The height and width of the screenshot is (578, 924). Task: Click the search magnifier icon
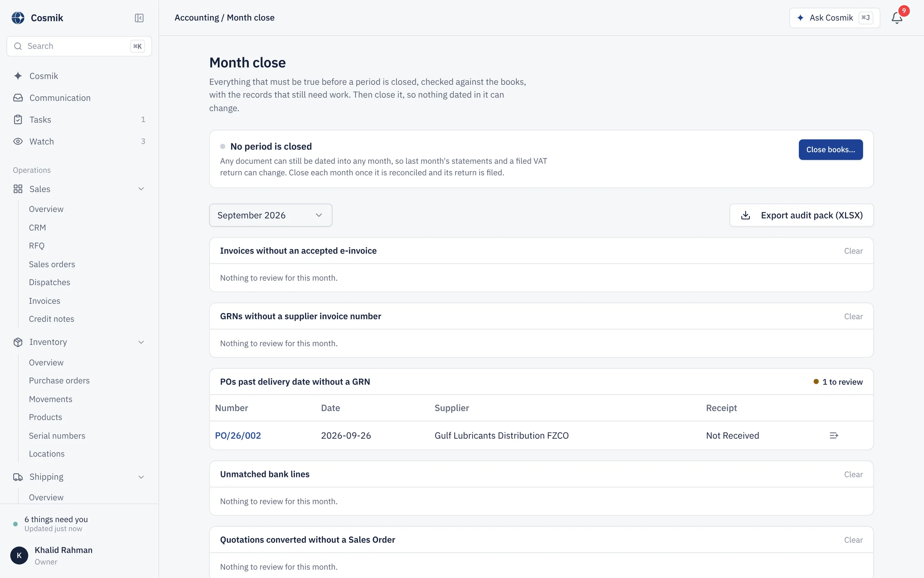click(x=18, y=46)
